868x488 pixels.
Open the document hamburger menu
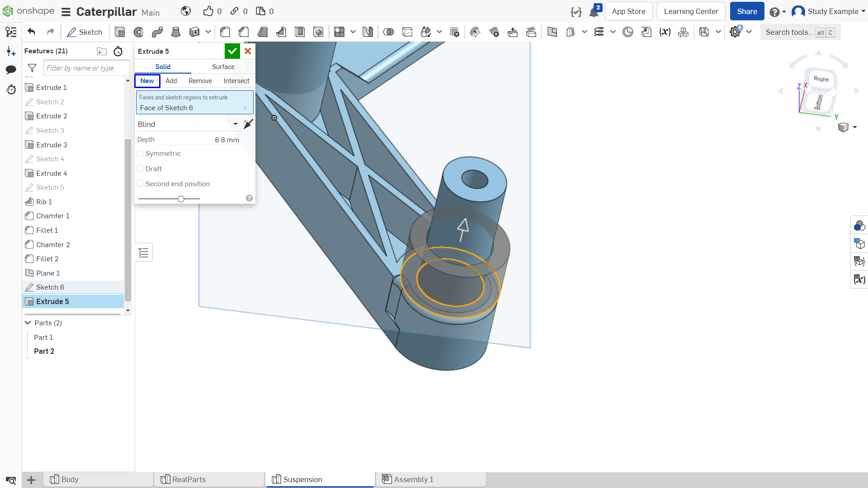tap(66, 12)
